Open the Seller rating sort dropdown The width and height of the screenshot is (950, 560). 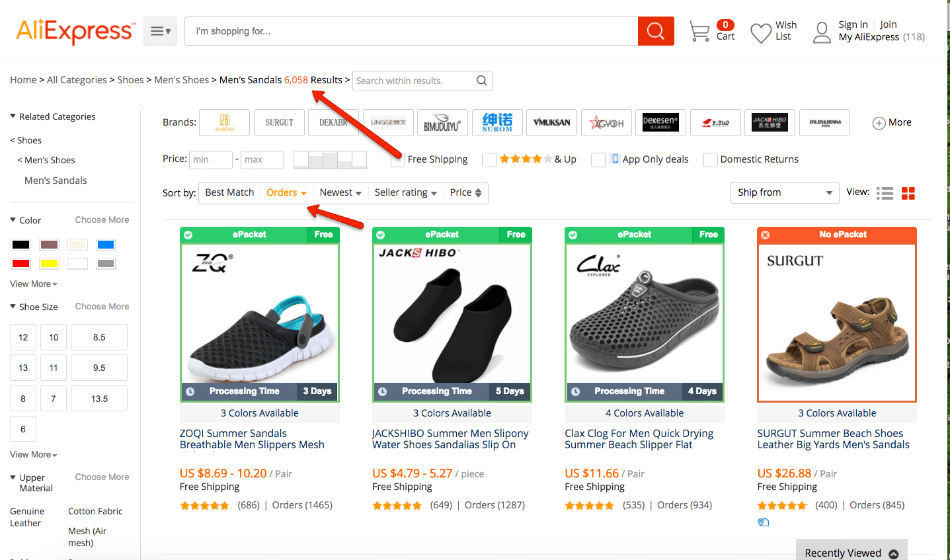click(x=406, y=192)
